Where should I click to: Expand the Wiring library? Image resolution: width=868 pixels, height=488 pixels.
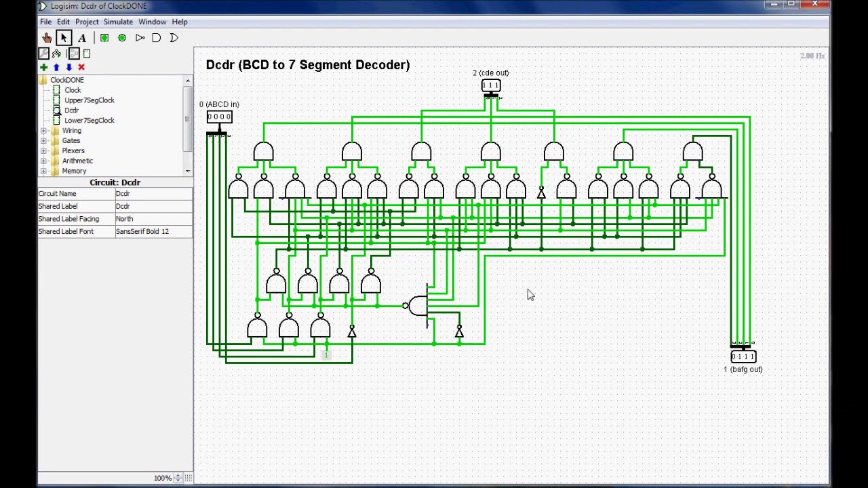pyautogui.click(x=44, y=131)
